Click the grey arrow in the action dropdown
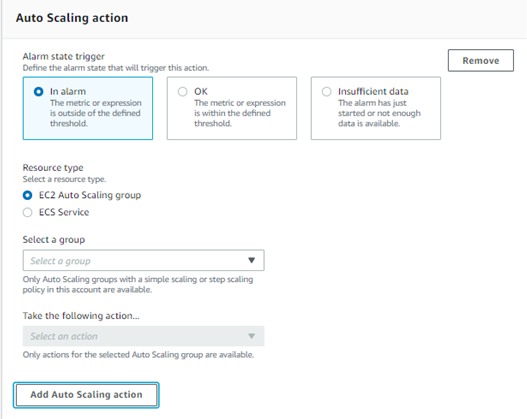The image size is (527, 419). [x=251, y=336]
